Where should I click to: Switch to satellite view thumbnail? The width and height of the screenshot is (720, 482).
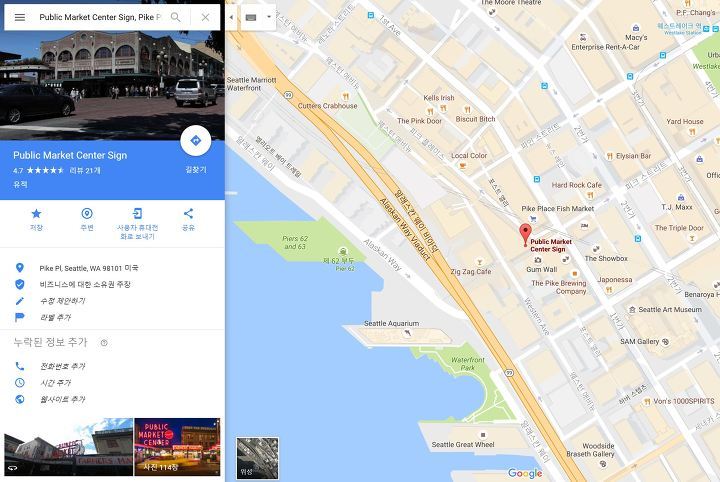[x=257, y=458]
